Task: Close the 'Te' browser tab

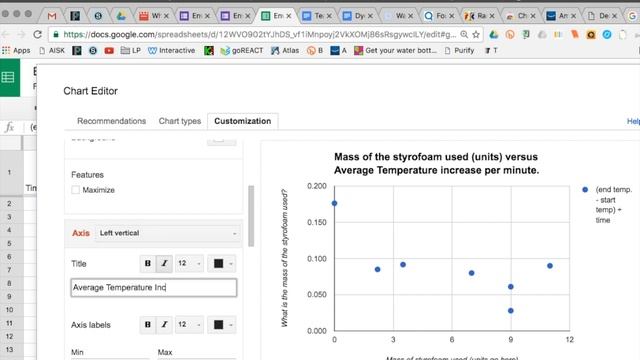Action: [x=329, y=16]
